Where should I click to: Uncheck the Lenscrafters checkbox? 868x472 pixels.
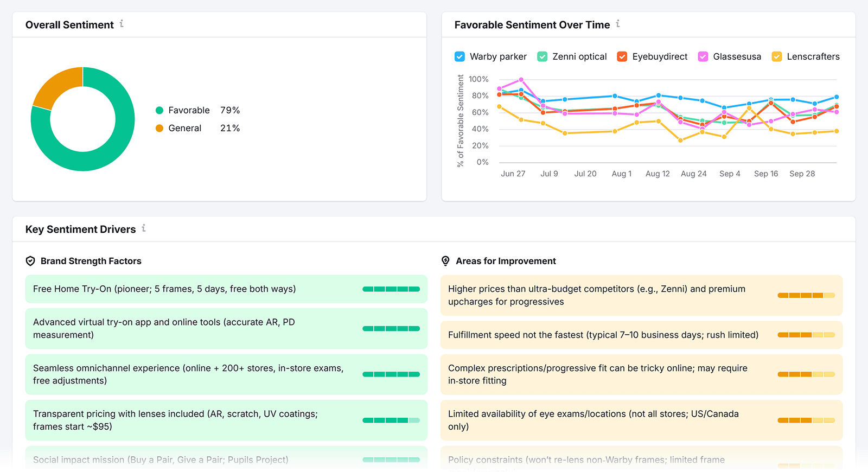click(x=777, y=57)
